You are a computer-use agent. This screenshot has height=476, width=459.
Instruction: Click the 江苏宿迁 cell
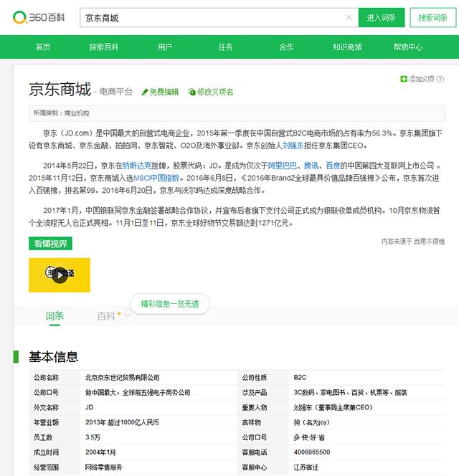[x=306, y=467]
